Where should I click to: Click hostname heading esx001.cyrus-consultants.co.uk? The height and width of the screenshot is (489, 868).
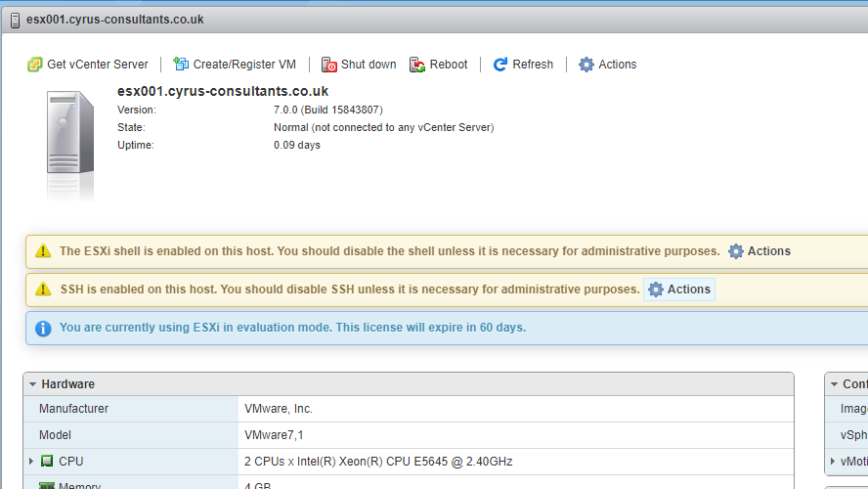point(223,91)
